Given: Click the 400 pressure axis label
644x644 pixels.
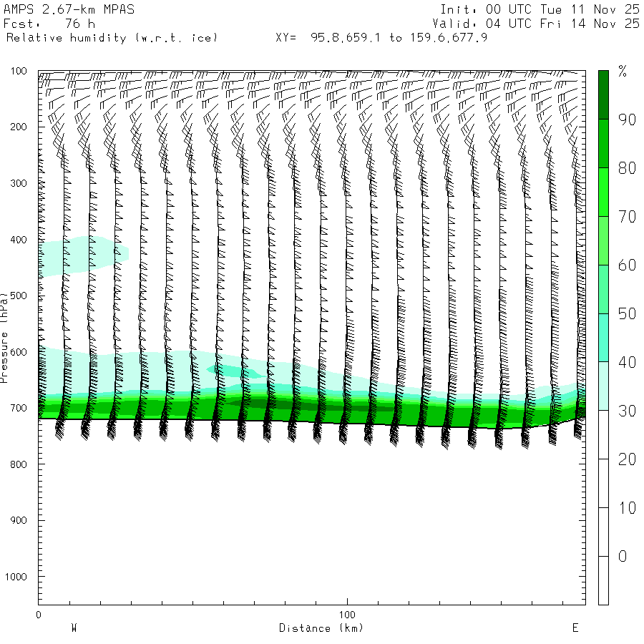Looking at the screenshot, I should click(x=19, y=240).
